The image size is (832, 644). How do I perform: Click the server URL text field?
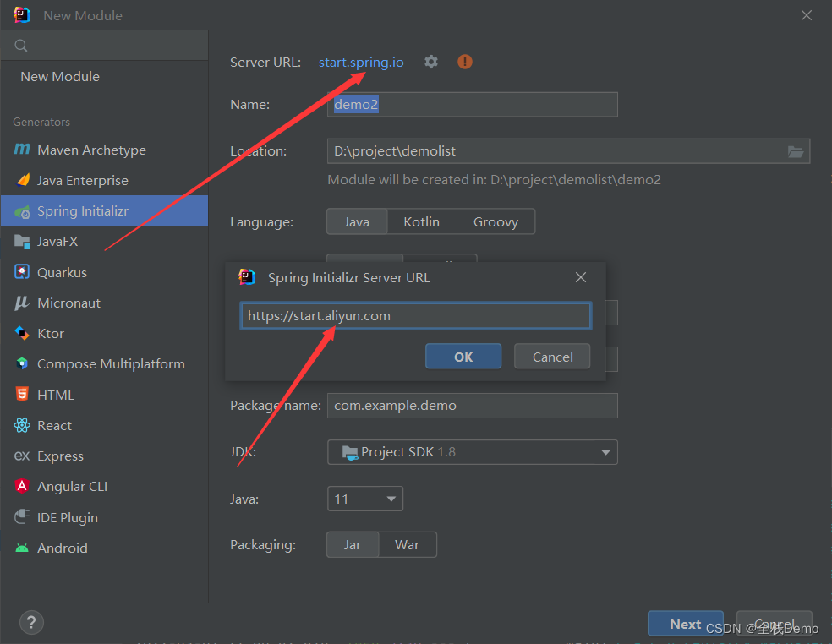click(x=416, y=316)
